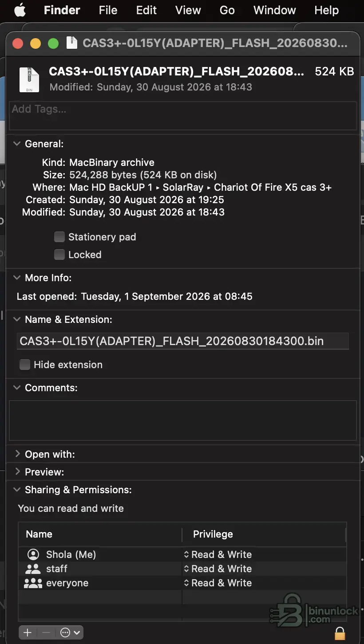Screen dimensions: 364x644
Task: Click the BIN file icon in header
Action: [29, 79]
